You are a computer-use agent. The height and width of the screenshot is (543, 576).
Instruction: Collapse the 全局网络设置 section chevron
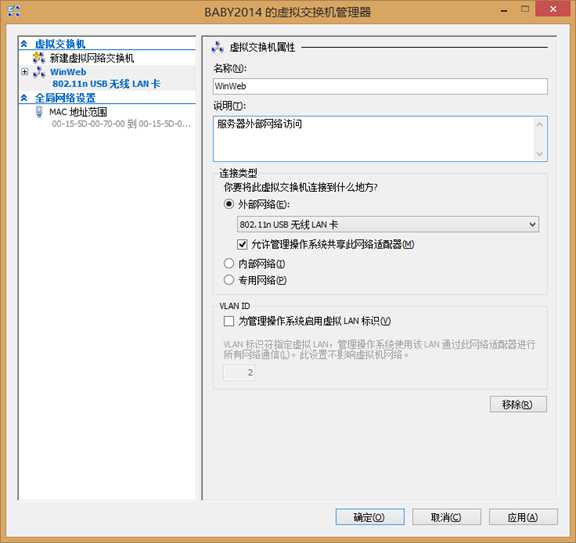pos(24,98)
